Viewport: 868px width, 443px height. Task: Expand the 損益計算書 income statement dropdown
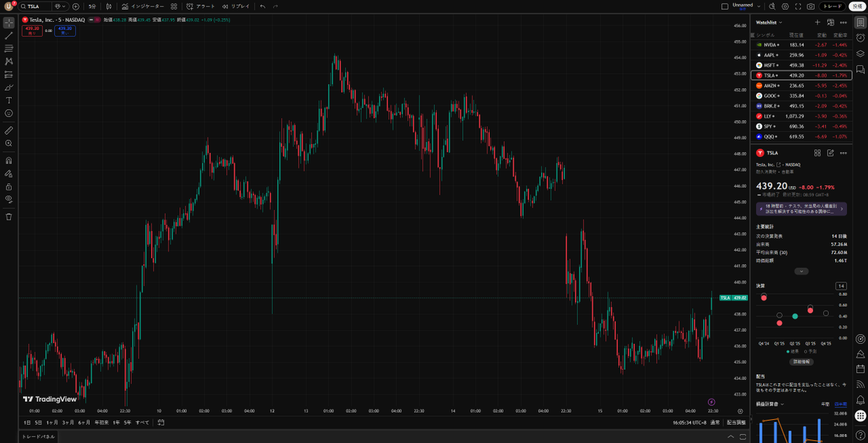[770, 404]
